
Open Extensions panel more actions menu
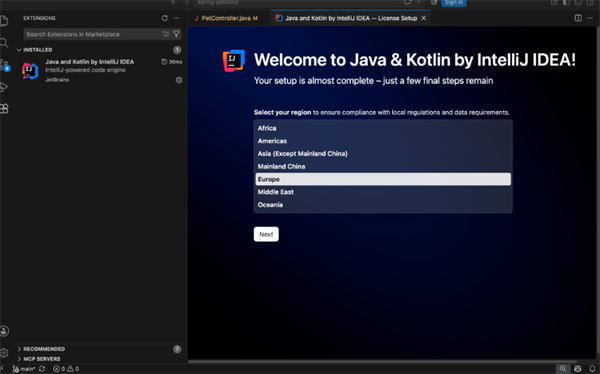point(176,18)
